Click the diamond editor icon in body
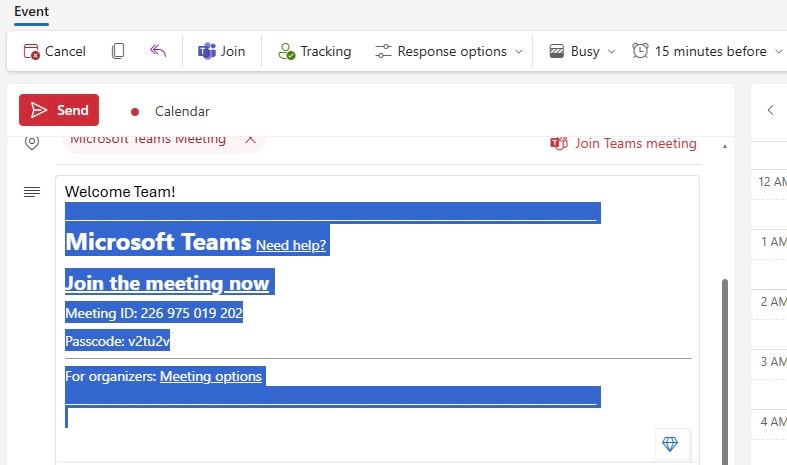The width and height of the screenshot is (787, 465). pos(670,444)
